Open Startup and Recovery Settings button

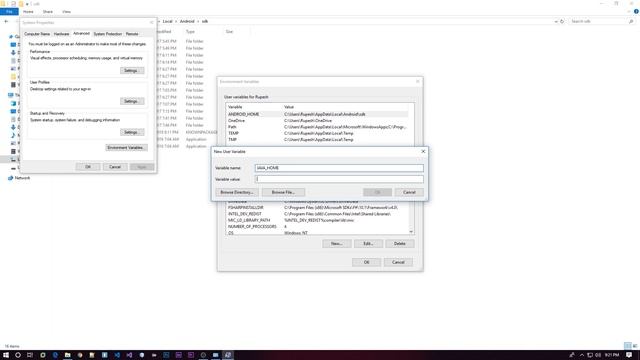tap(132, 132)
